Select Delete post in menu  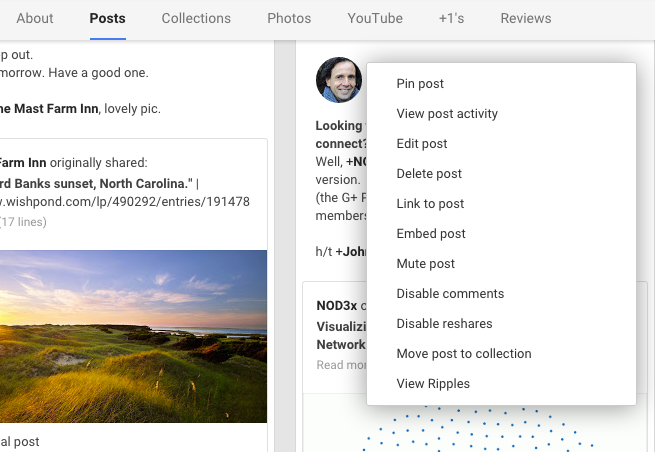pyautogui.click(x=501, y=174)
